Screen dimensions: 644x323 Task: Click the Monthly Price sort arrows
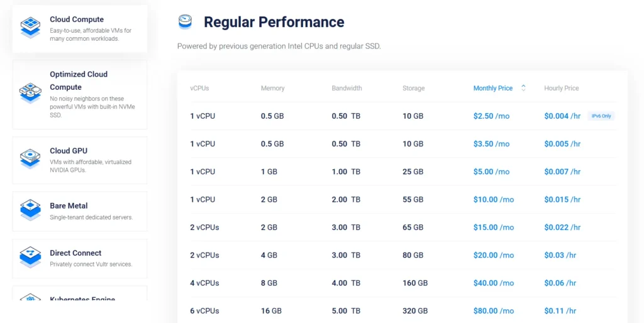[x=523, y=88]
